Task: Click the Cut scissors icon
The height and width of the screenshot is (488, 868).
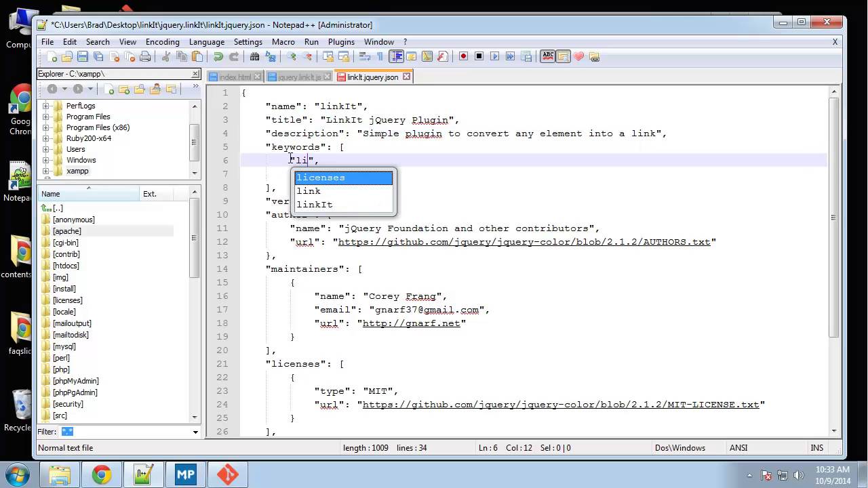Action: tap(166, 56)
